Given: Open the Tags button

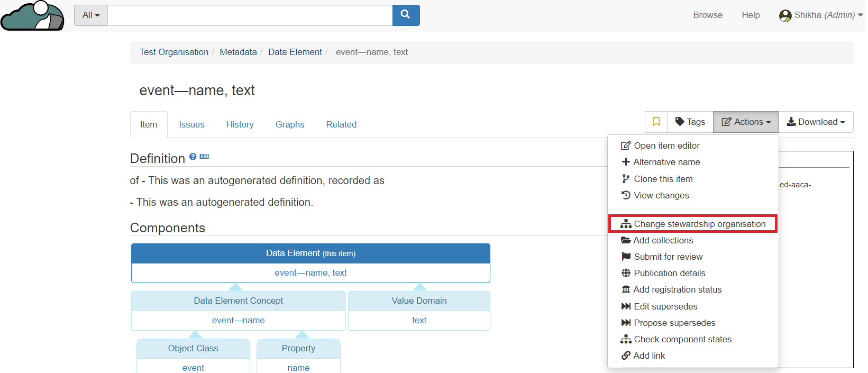Looking at the screenshot, I should pos(690,122).
